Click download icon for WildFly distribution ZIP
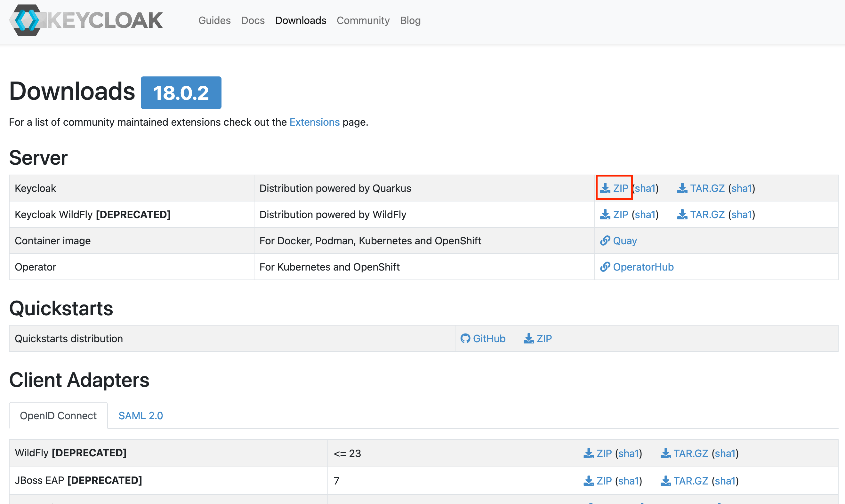The width and height of the screenshot is (845, 504). tap(605, 215)
